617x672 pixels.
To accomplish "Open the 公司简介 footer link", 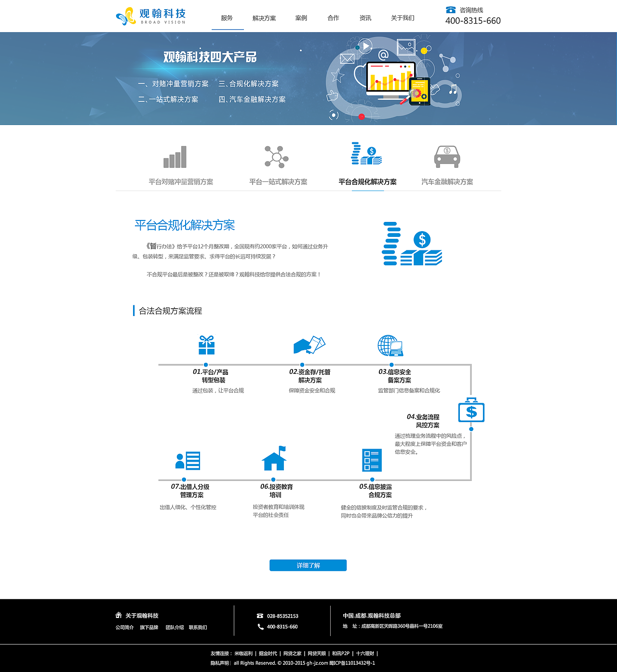I will [124, 627].
